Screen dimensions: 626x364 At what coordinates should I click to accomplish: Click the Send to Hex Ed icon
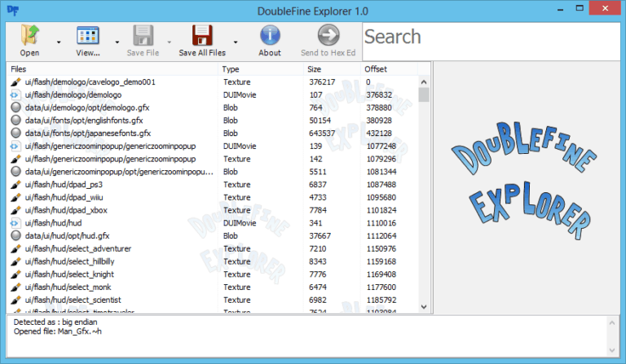tap(328, 35)
